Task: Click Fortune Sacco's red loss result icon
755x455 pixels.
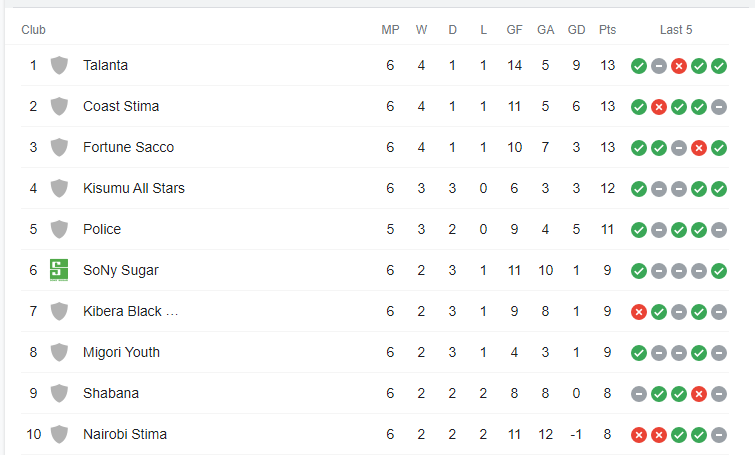Action: tap(699, 148)
